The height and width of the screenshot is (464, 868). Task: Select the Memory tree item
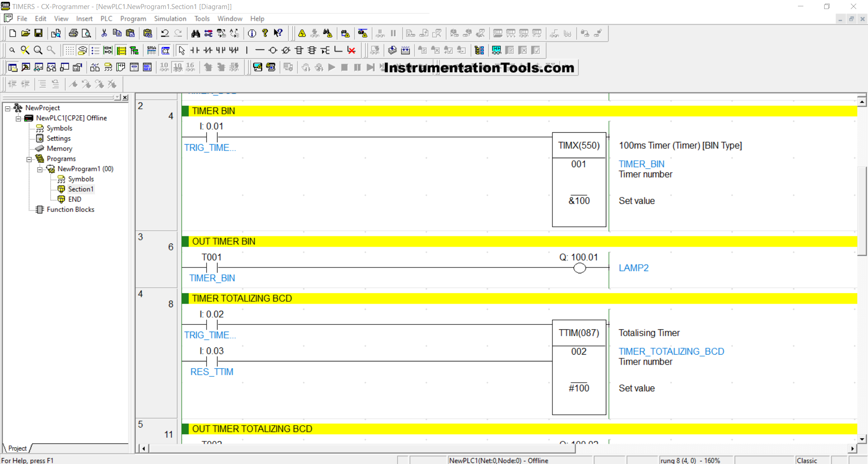pyautogui.click(x=59, y=148)
